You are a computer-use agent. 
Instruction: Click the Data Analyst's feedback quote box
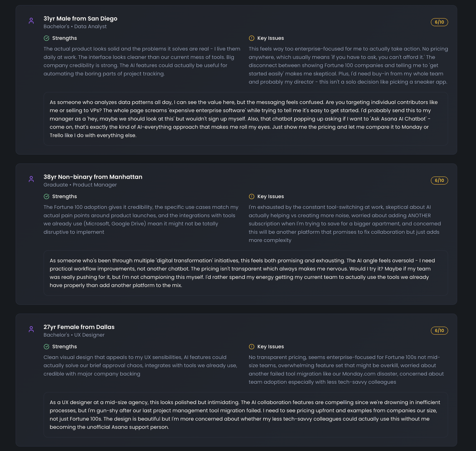[x=245, y=119]
